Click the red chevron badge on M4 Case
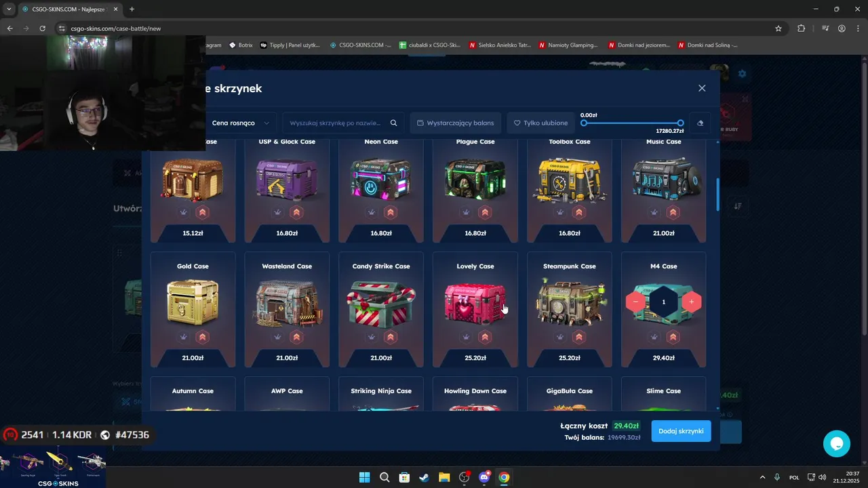The image size is (868, 488). (x=673, y=337)
